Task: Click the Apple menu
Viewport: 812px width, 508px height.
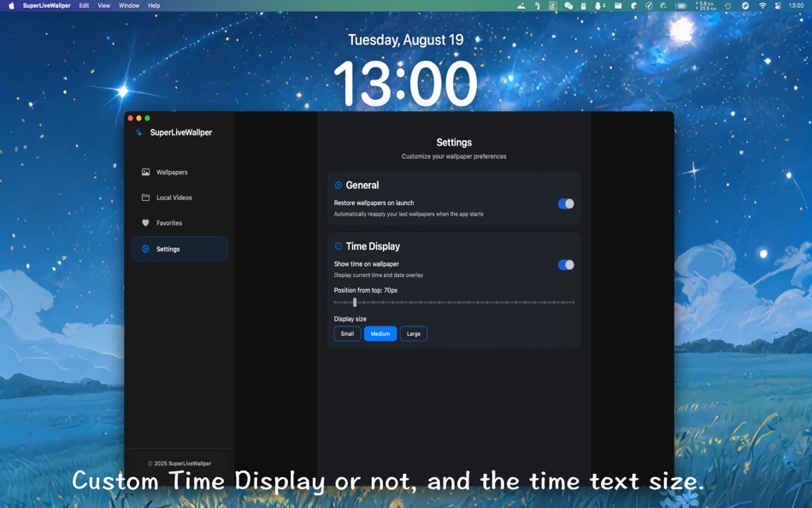Action: (10, 5)
